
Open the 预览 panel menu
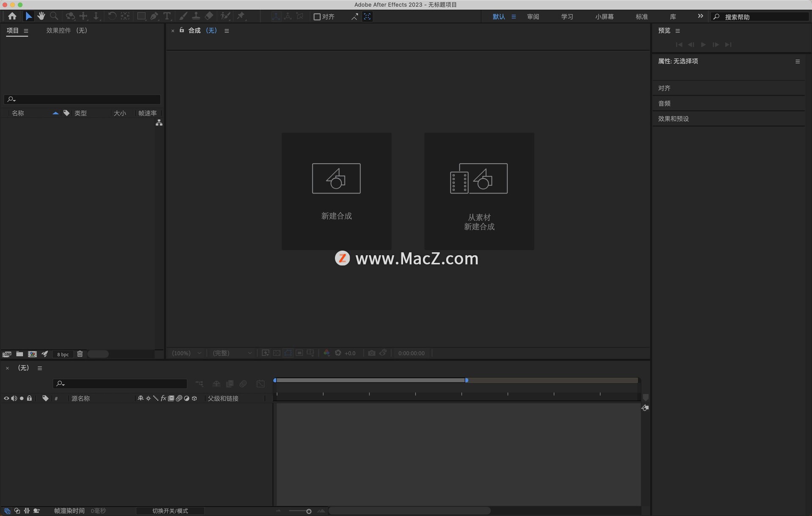point(678,31)
